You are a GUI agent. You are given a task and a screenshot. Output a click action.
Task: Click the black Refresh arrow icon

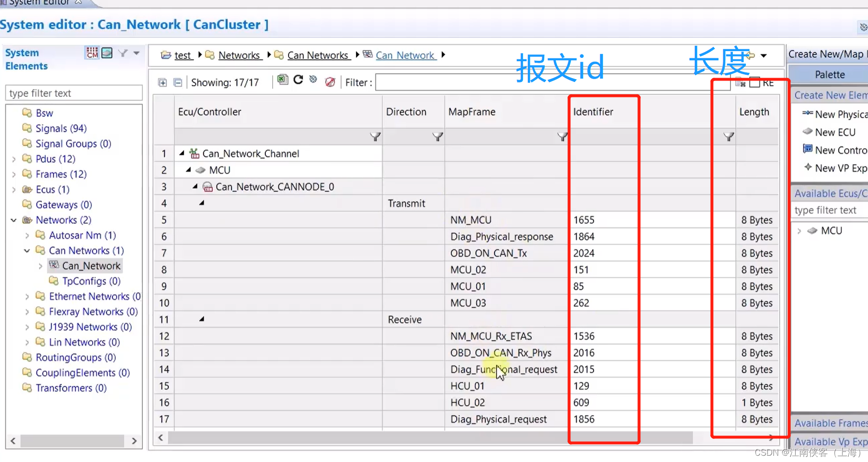click(x=298, y=80)
